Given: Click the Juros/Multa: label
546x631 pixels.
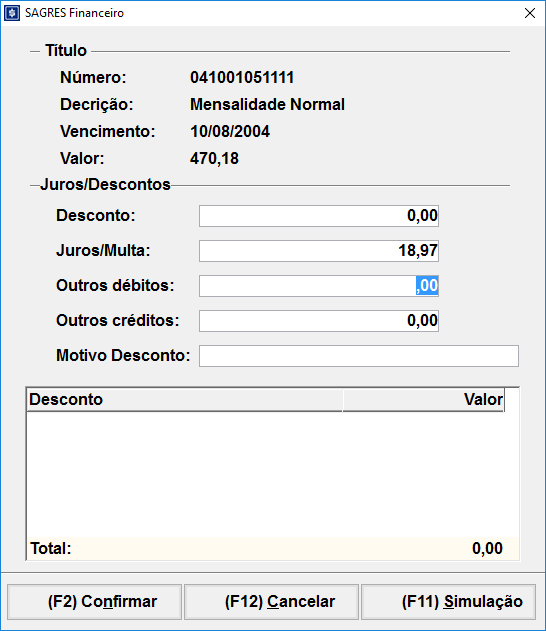Looking at the screenshot, I should pos(103,251).
